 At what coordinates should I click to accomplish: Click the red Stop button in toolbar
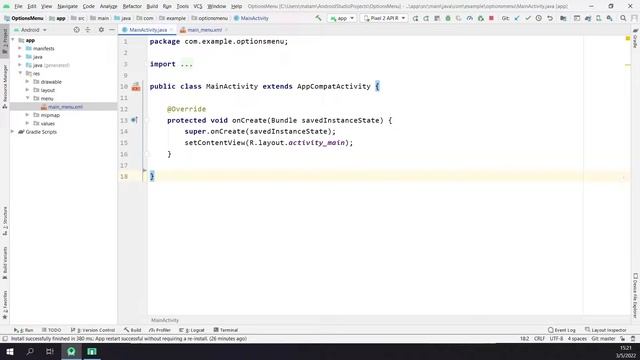[491, 18]
